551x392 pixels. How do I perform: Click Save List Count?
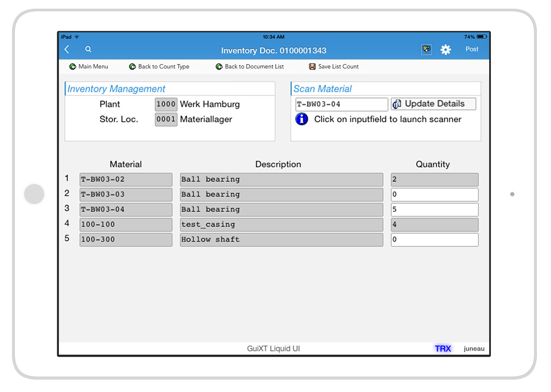tap(334, 67)
